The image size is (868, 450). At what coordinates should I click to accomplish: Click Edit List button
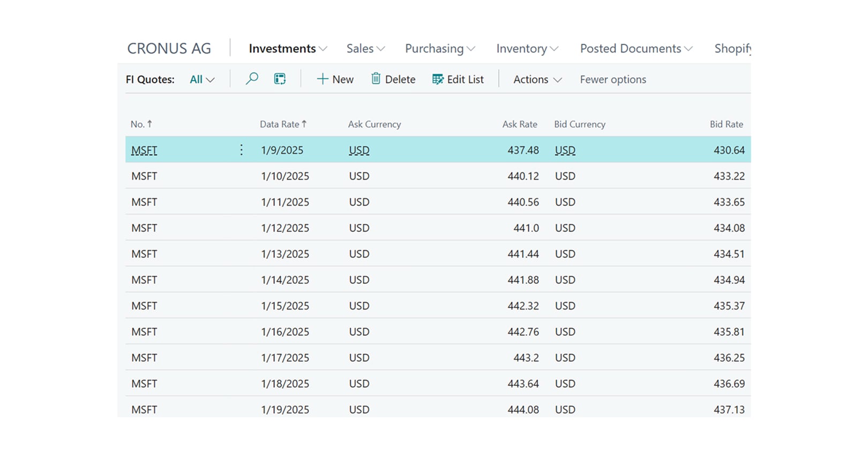[x=458, y=79]
